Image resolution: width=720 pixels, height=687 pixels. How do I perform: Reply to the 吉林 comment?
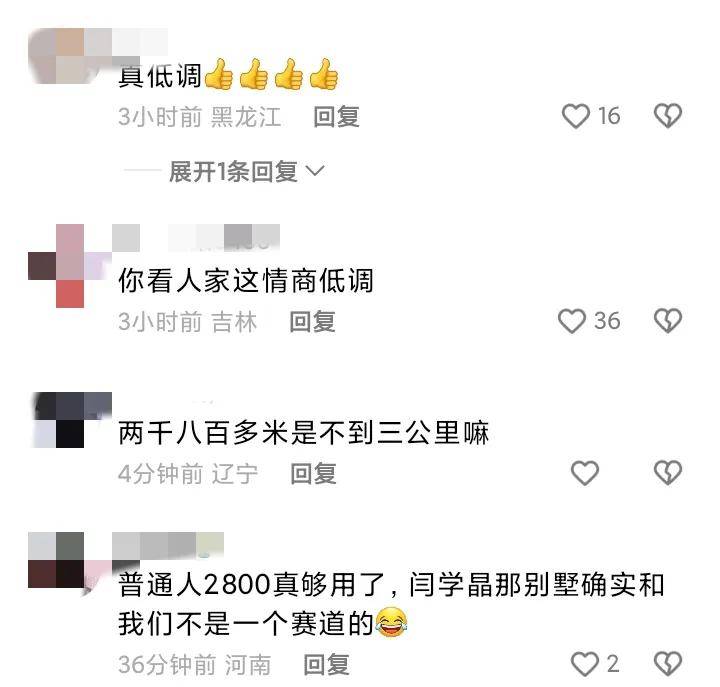pyautogui.click(x=312, y=321)
